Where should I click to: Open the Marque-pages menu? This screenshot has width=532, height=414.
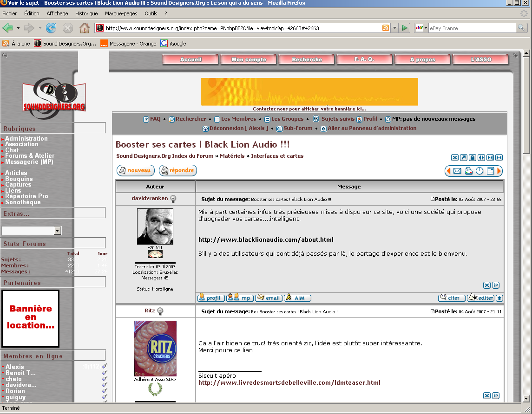121,13
